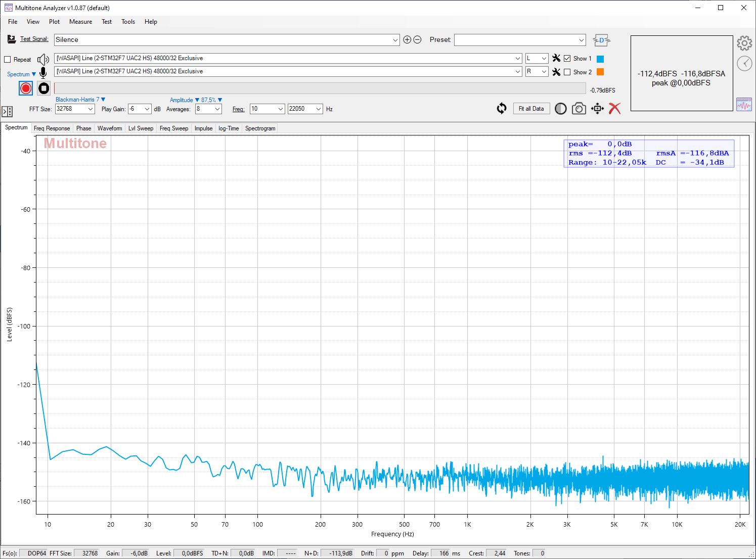Click the recording progress bar
The image size is (756, 559).
(x=320, y=88)
